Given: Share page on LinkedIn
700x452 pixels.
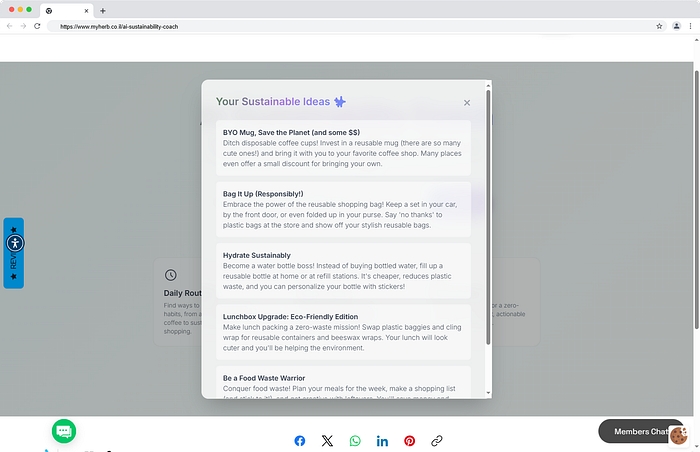Looking at the screenshot, I should [382, 441].
